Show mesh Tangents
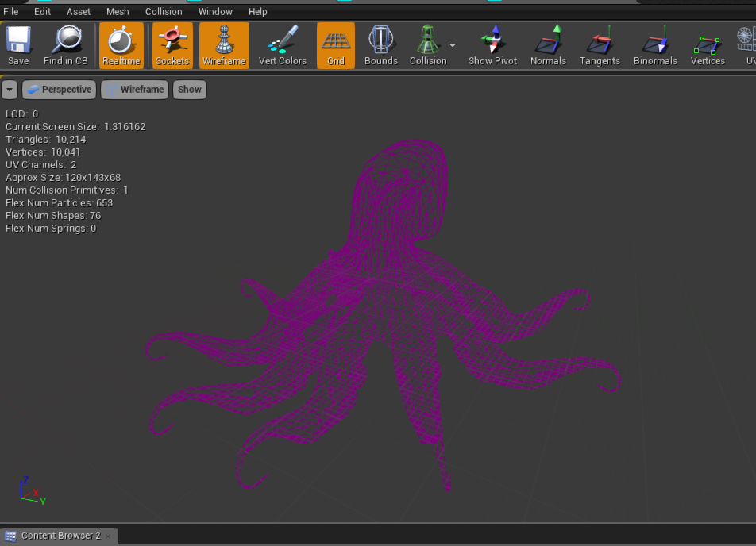756x546 pixels. pyautogui.click(x=600, y=46)
